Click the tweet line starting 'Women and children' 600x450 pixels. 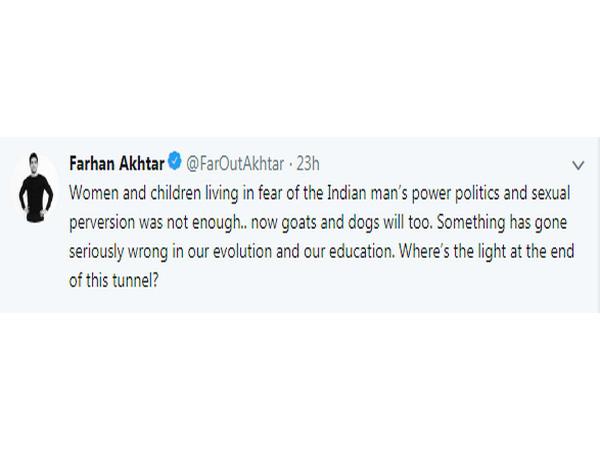pyautogui.click(x=320, y=193)
